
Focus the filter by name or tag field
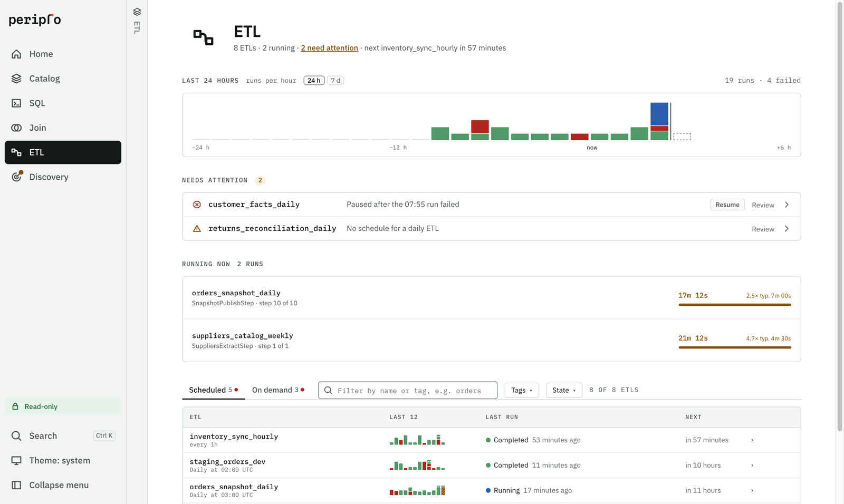408,390
